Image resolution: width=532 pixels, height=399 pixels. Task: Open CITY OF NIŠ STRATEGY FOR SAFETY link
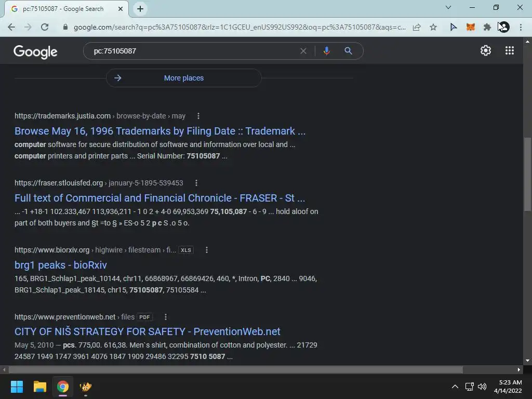click(147, 331)
